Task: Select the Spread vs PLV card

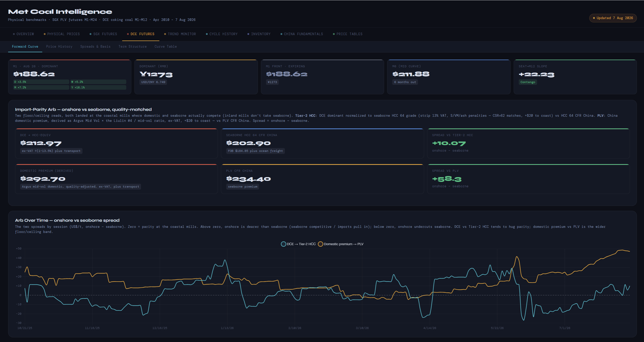Action: pos(528,179)
